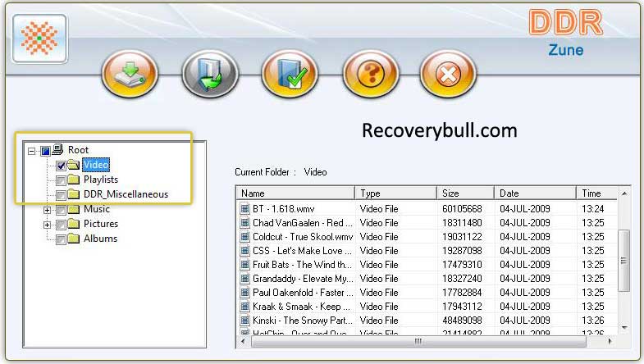
Task: Check the Pictures checkbox
Action: point(61,225)
